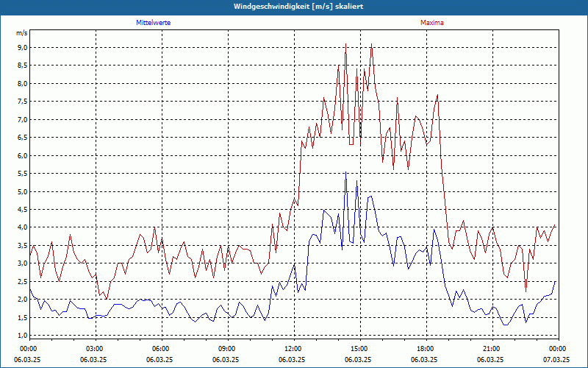Image resolution: width=588 pixels, height=368 pixels.
Task: Click the chart title Windgeschwindigkeit [m/s] skaliert
Action: coord(298,7)
